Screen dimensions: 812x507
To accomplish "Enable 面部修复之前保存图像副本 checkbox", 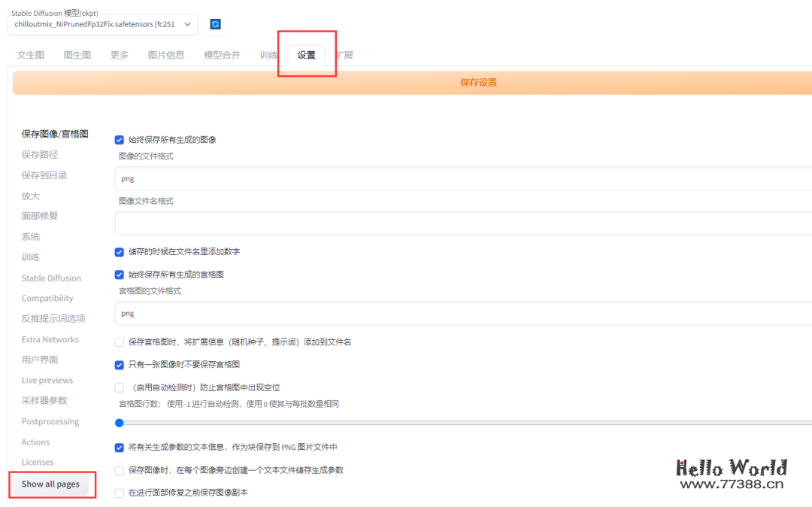I will click(x=119, y=493).
